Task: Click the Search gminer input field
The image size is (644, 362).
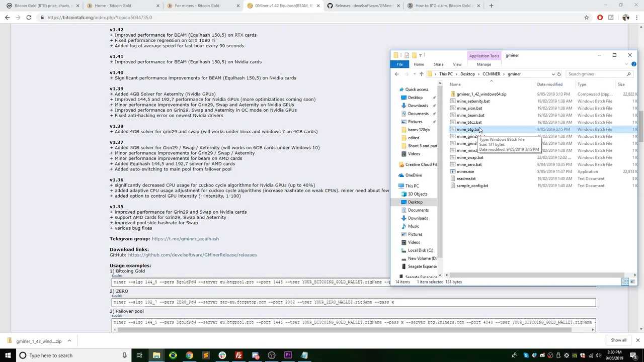Action: pos(597,74)
